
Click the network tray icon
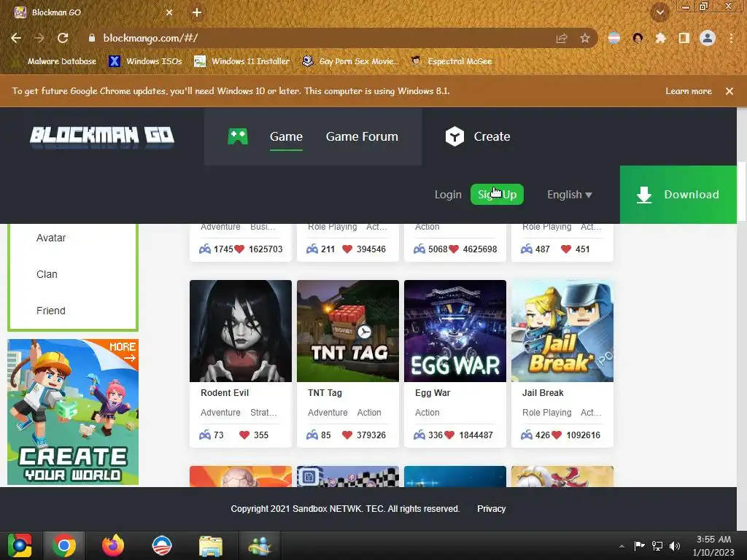click(657, 545)
